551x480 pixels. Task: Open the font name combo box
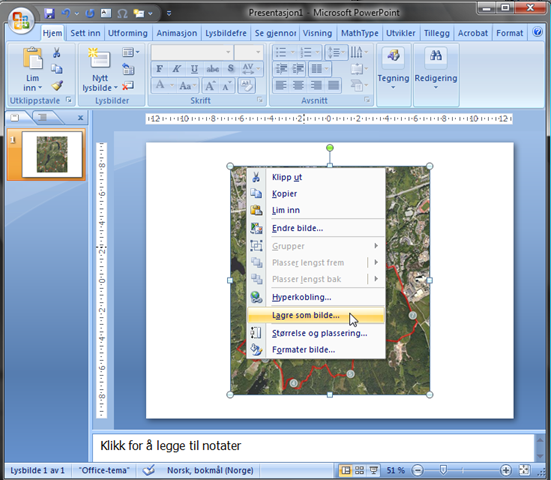point(192,52)
